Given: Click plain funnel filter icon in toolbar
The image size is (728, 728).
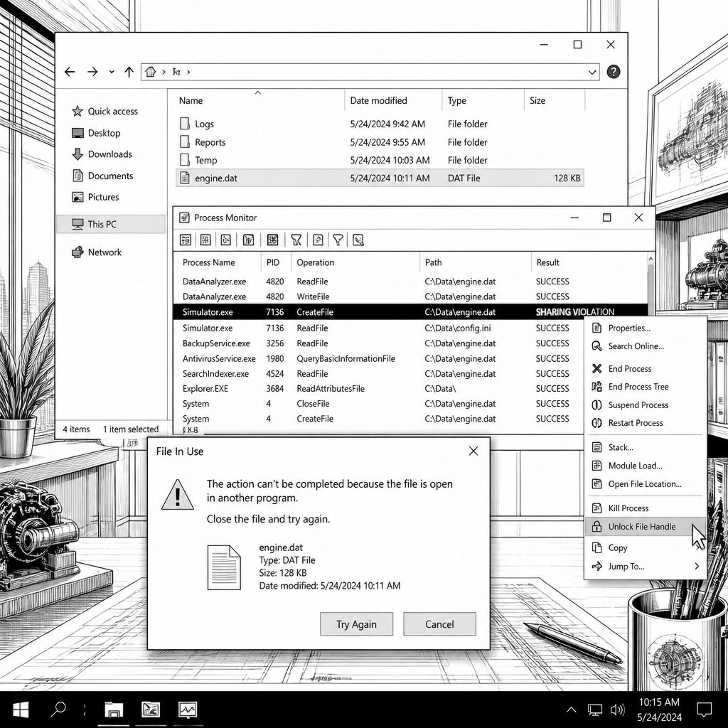Looking at the screenshot, I should pos(338,240).
